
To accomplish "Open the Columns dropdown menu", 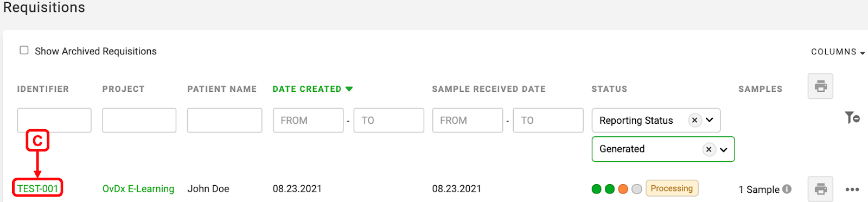I will (x=838, y=52).
